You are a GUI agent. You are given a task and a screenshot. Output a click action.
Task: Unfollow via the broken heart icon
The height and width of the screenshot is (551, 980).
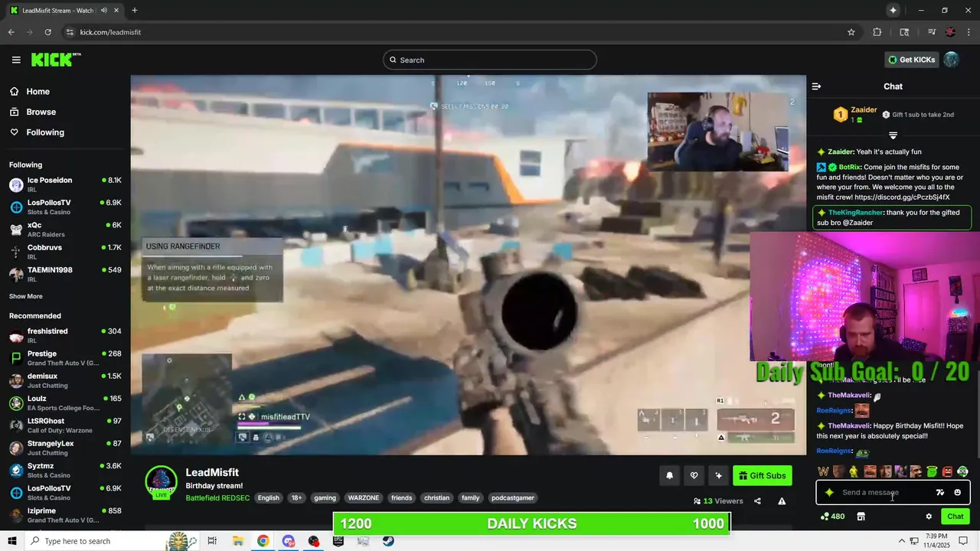tap(694, 475)
